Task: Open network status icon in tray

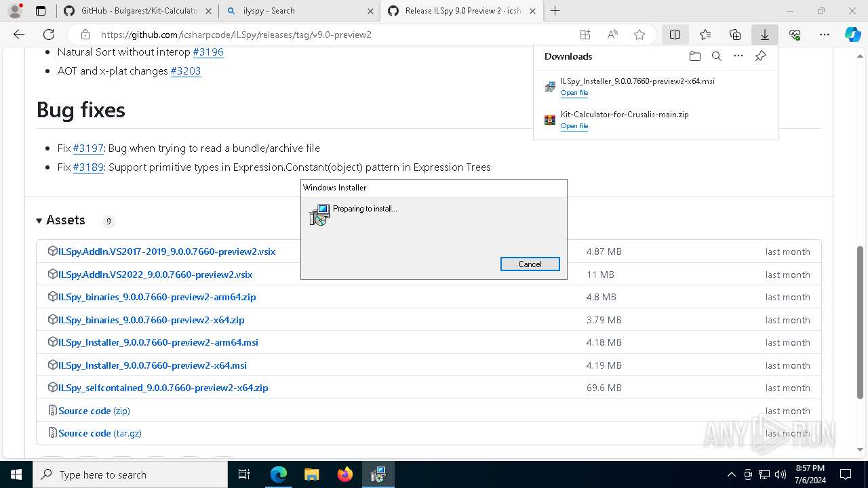Action: [x=764, y=474]
